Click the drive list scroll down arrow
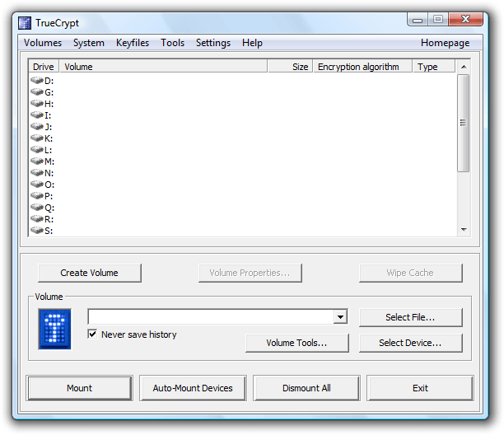The image size is (504, 435). pyautogui.click(x=464, y=229)
